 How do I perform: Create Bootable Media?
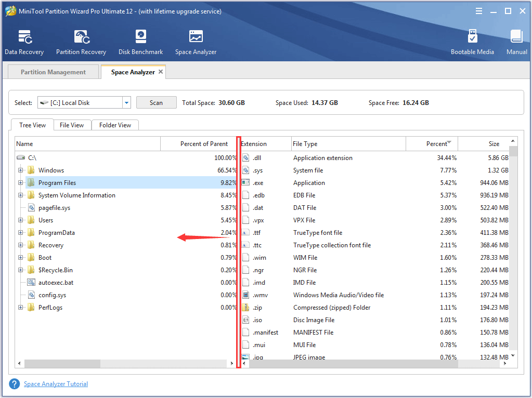coord(472,42)
